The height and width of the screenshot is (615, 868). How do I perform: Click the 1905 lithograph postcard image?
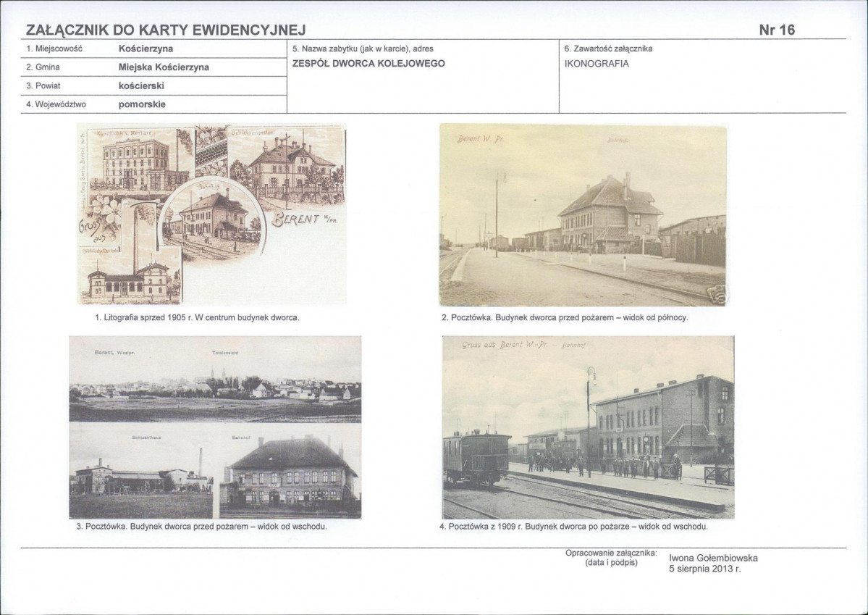211,214
